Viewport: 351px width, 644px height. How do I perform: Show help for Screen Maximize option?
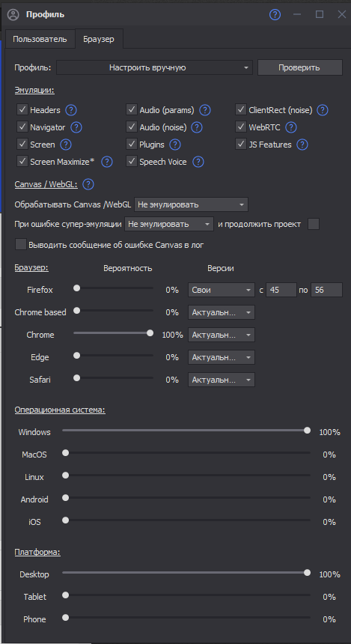click(x=107, y=162)
